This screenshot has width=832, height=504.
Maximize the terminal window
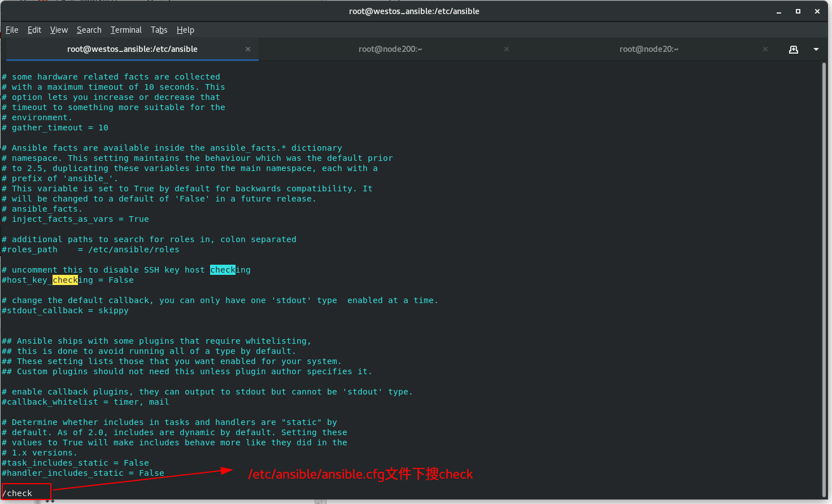coord(798,11)
